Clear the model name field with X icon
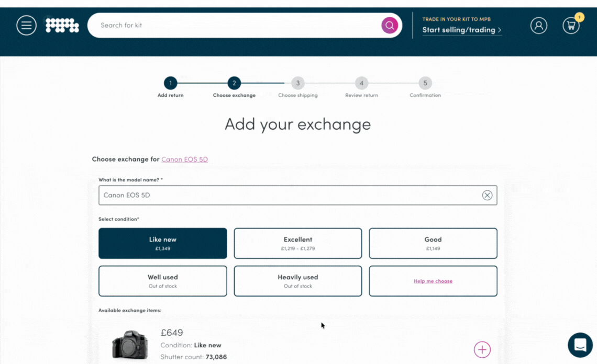Screen dimensions: 597x364 pos(487,195)
